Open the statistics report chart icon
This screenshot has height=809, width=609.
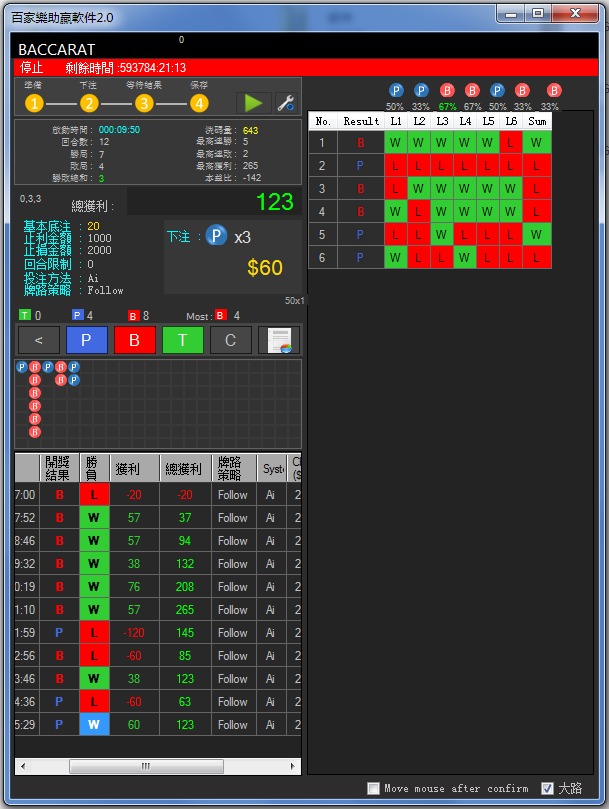(x=279, y=340)
